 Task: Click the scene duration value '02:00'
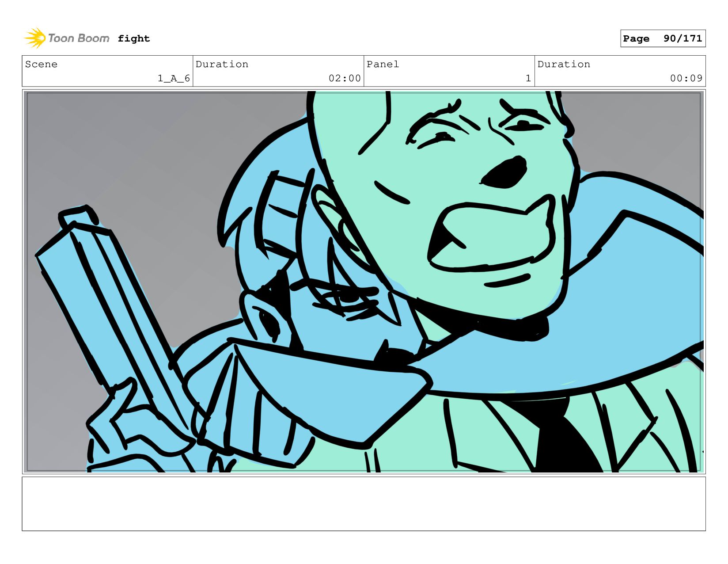click(x=345, y=78)
